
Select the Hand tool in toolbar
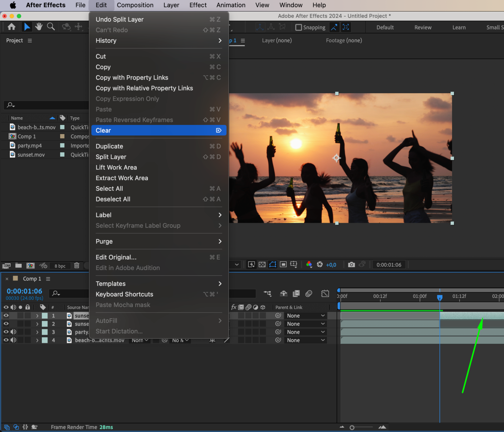click(39, 27)
